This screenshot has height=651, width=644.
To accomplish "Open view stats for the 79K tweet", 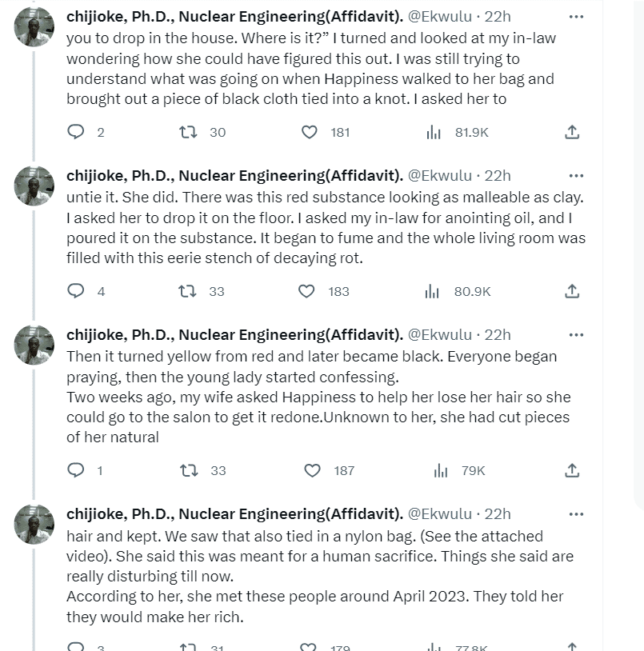I will (x=441, y=470).
